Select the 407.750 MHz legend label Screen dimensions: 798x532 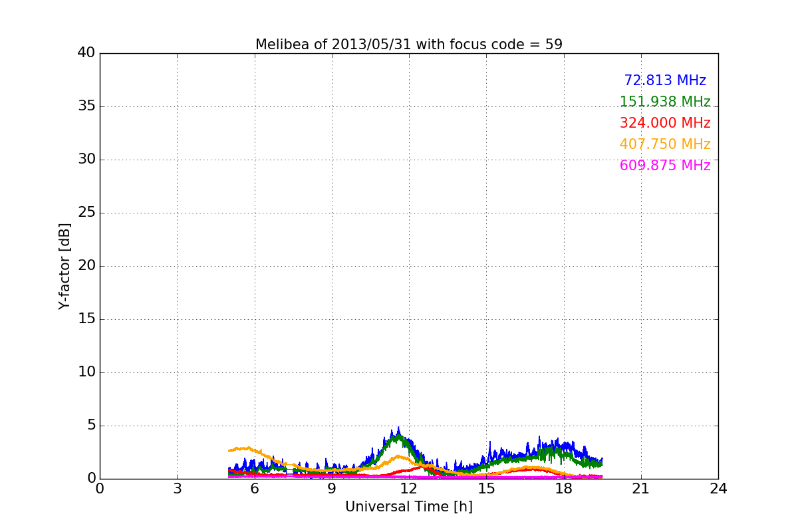pos(665,144)
